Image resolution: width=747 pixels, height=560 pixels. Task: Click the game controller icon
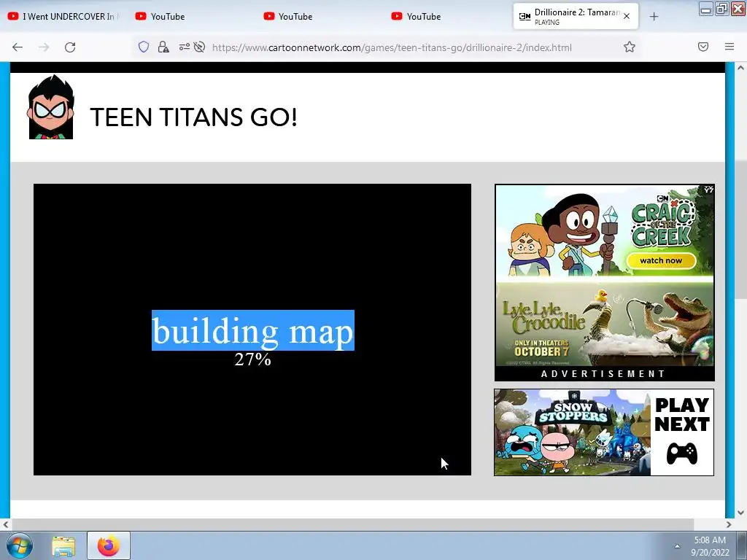(x=682, y=454)
